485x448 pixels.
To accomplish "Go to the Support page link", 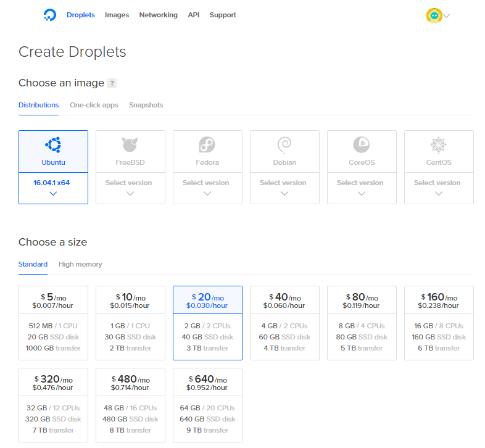I will (223, 15).
